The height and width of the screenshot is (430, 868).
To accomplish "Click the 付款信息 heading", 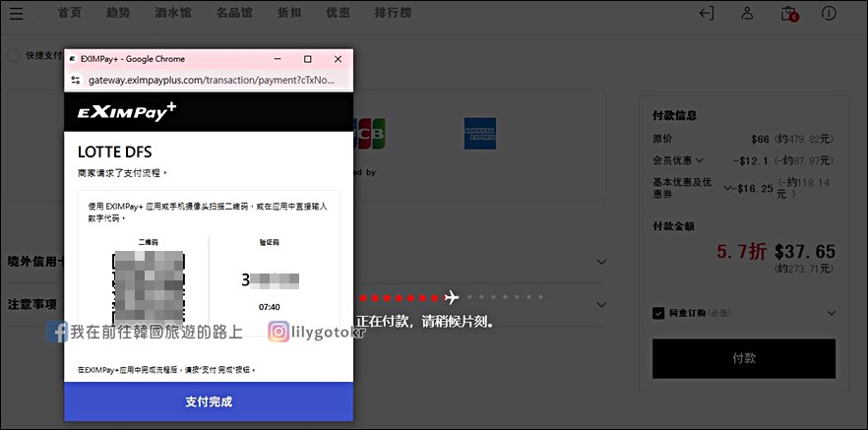I will tap(674, 116).
